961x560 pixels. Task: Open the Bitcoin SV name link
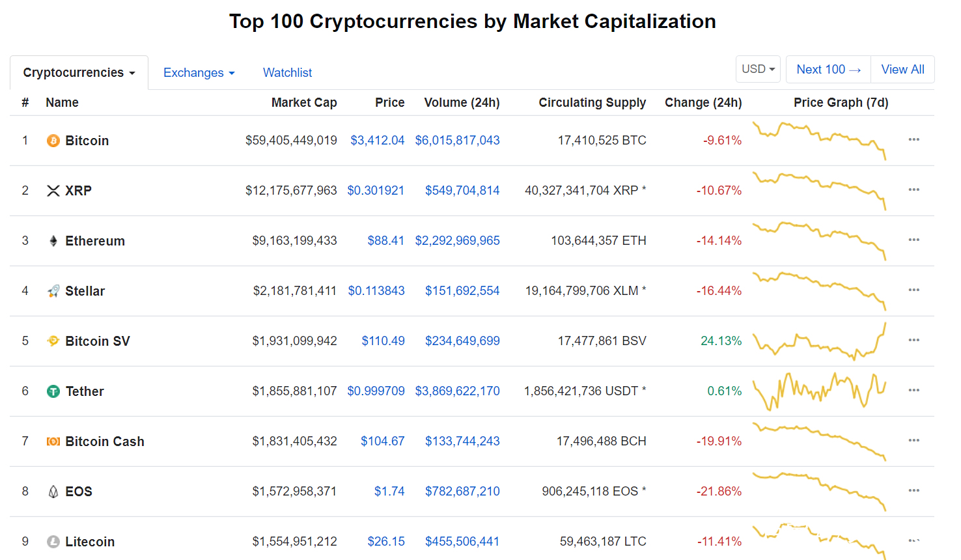[x=97, y=341]
